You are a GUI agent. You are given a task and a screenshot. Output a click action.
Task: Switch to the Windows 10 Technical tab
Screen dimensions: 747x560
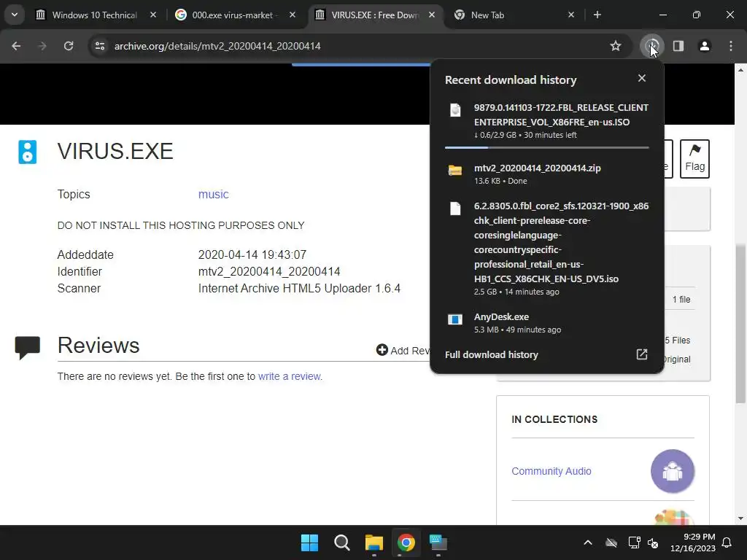[x=95, y=15]
